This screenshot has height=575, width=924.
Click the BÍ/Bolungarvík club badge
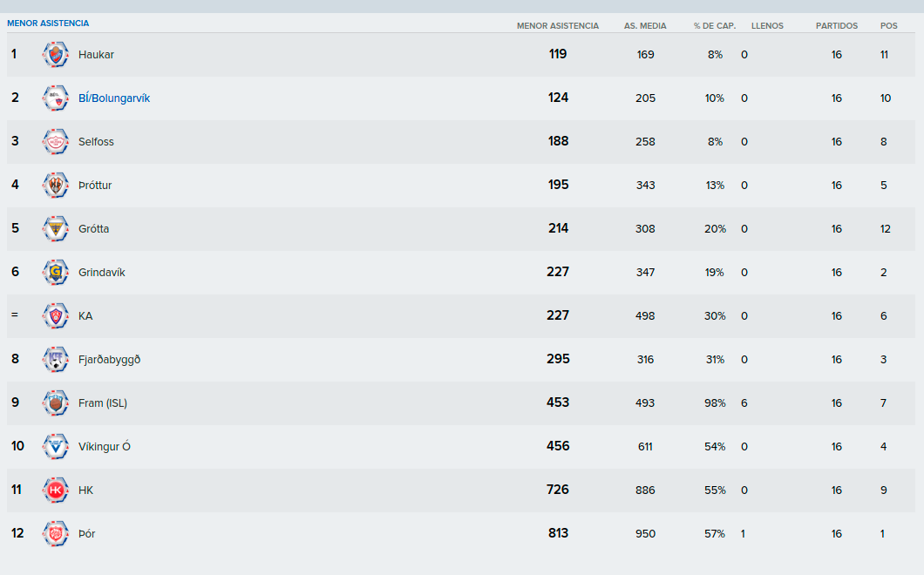(x=56, y=98)
